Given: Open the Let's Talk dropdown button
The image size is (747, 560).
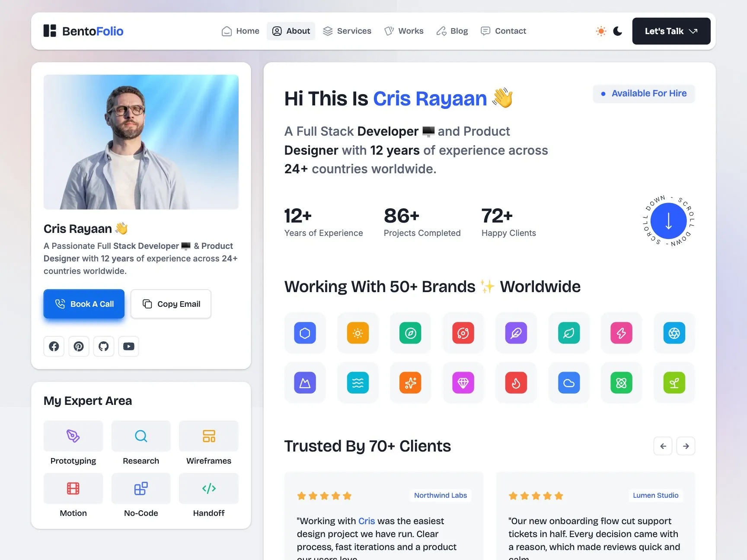Looking at the screenshot, I should tap(671, 31).
